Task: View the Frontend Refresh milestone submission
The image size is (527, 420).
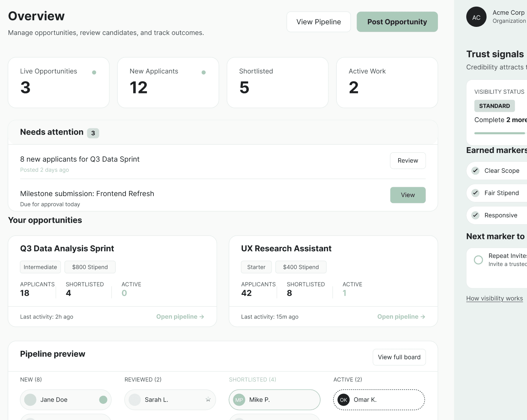Action: [x=408, y=195]
